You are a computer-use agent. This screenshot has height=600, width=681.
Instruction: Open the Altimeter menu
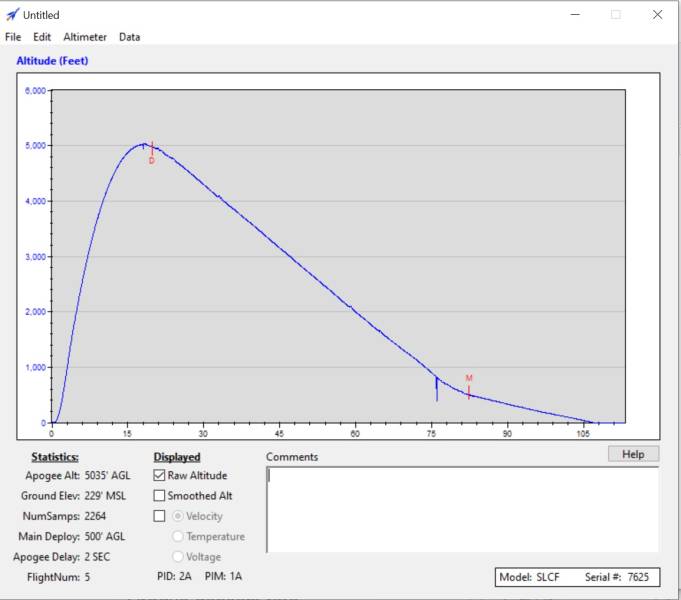[85, 37]
